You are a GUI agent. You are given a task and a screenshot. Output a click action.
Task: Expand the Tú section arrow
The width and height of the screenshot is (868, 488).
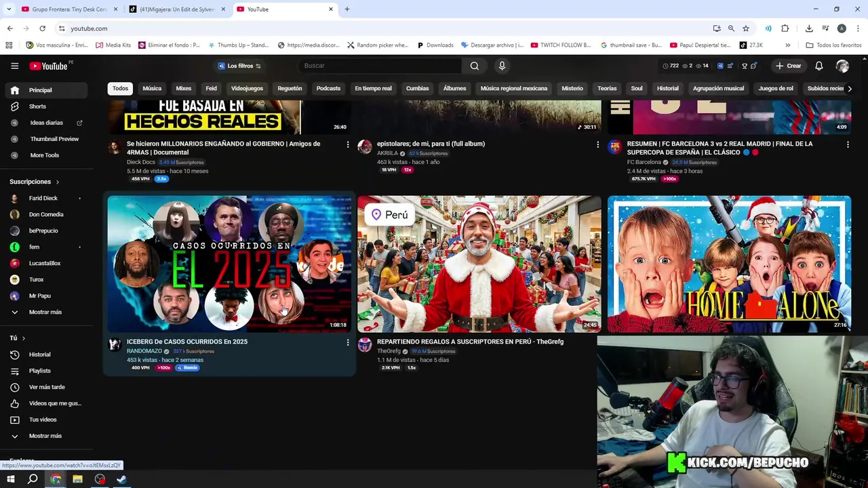click(x=24, y=338)
